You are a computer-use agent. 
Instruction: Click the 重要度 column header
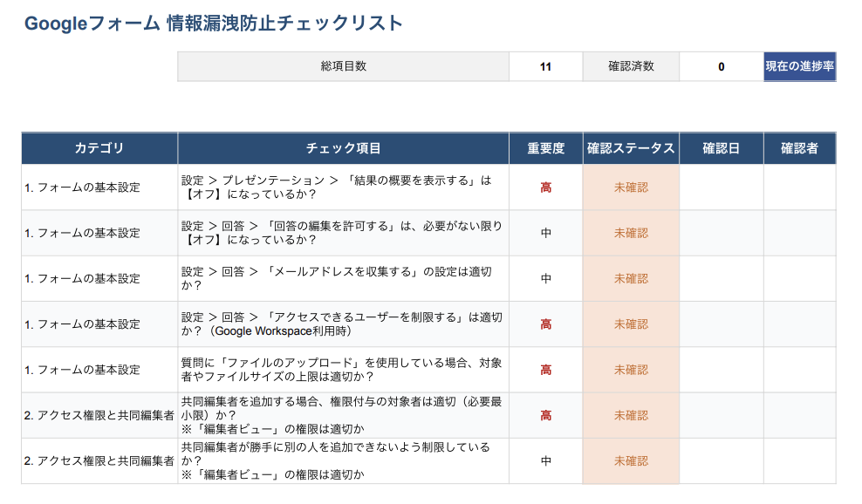pos(546,148)
